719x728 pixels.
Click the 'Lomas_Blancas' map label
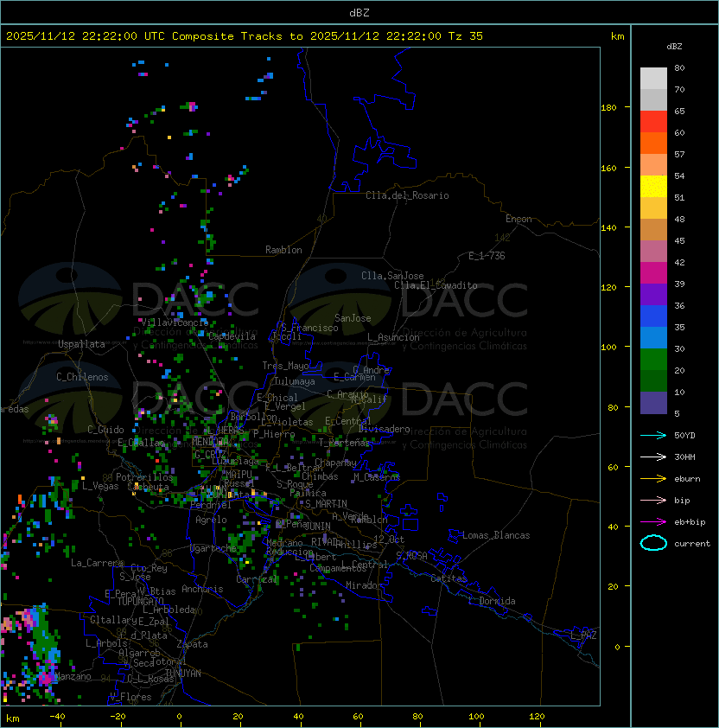click(x=496, y=535)
